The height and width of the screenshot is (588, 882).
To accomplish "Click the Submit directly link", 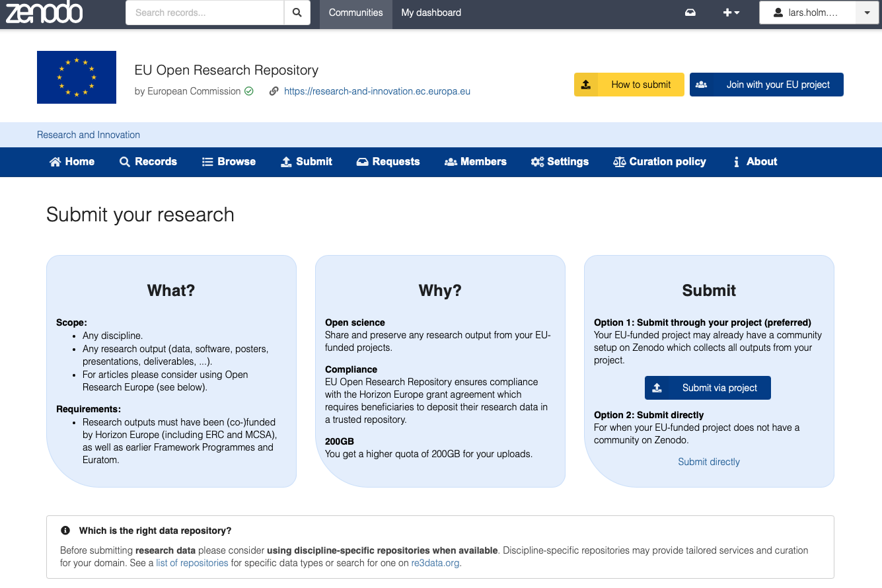I will [x=708, y=462].
